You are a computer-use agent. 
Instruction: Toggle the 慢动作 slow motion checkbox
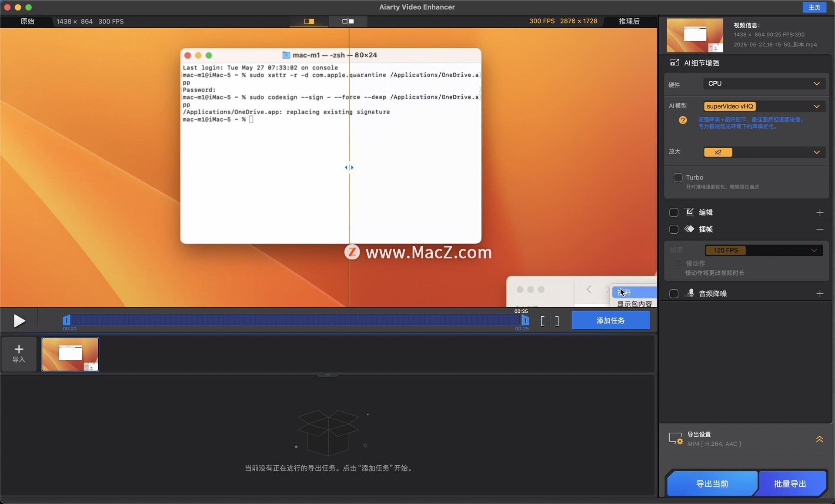(678, 263)
